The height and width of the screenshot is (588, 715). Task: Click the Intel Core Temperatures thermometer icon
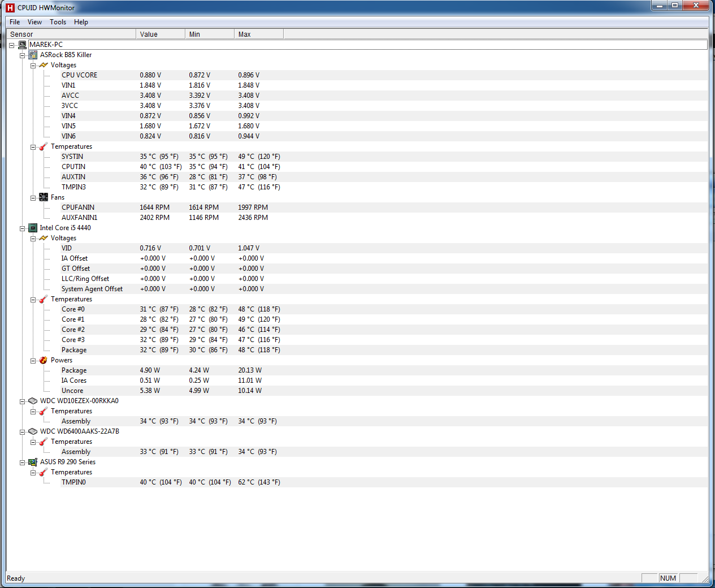[44, 299]
